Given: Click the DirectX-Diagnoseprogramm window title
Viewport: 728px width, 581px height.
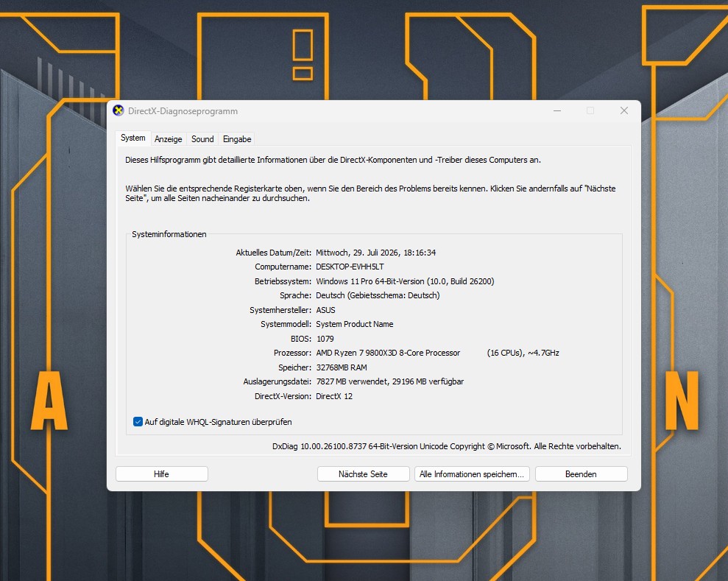Looking at the screenshot, I should (x=183, y=111).
